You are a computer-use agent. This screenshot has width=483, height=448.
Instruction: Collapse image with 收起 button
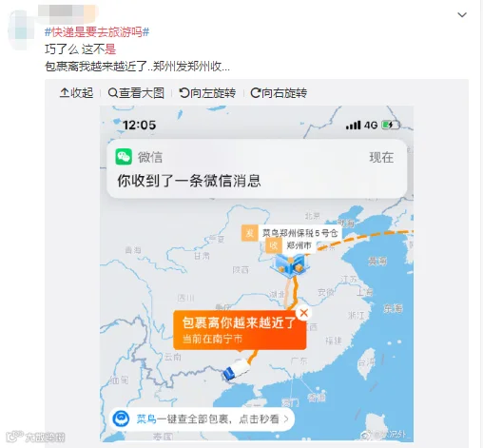[x=76, y=93]
